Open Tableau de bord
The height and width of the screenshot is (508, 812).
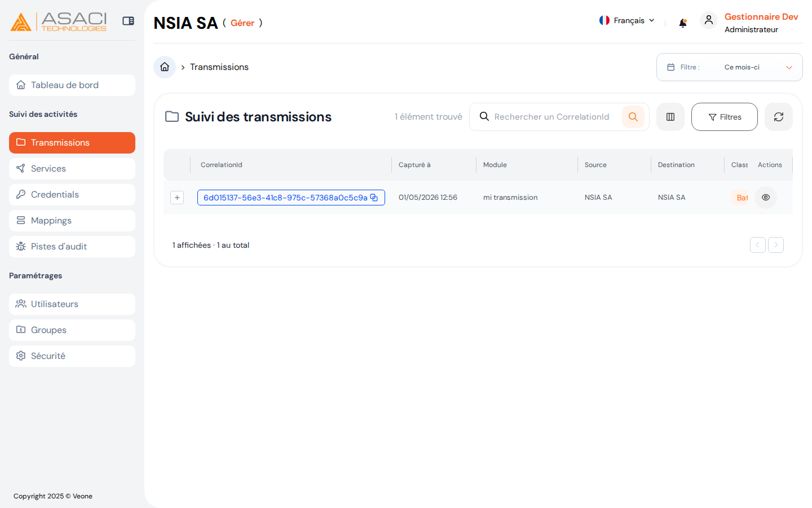72,85
